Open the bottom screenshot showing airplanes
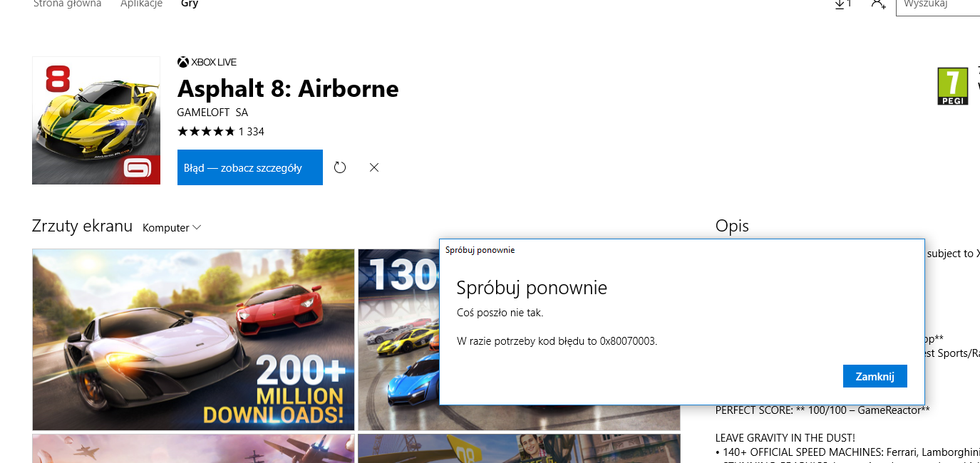980x463 pixels. pos(193,449)
